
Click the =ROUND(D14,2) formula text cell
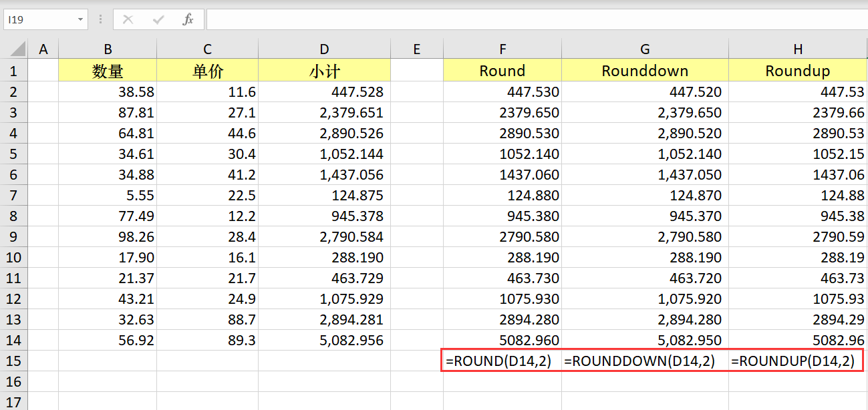coord(502,361)
